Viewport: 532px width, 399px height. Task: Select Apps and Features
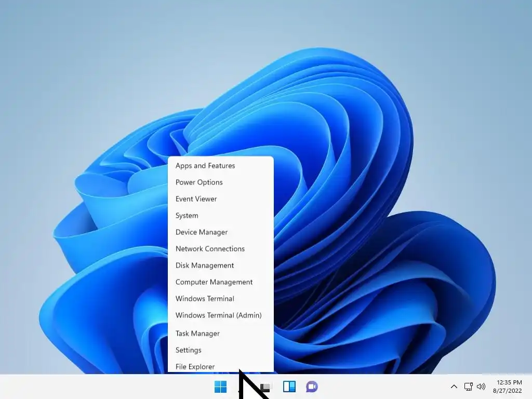(220, 166)
